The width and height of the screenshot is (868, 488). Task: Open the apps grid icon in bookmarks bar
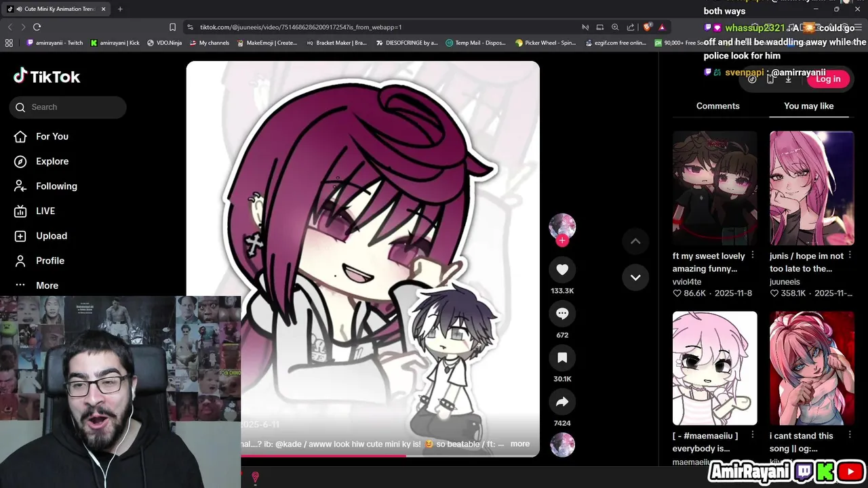point(9,43)
